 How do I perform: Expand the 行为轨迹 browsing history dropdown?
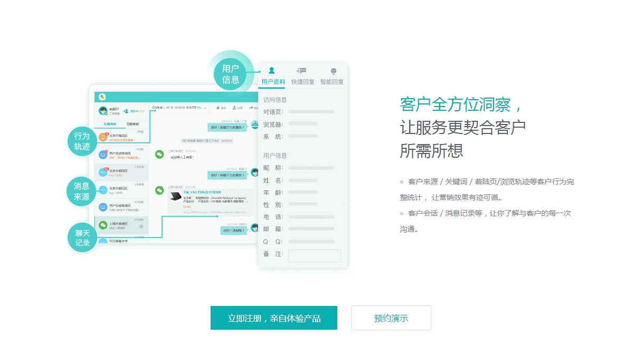click(x=205, y=108)
